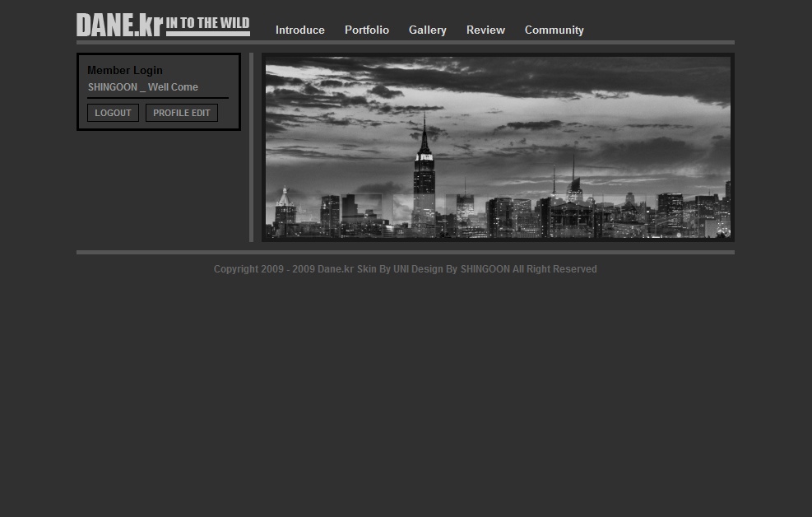Go to the Portfolio section

(x=366, y=30)
